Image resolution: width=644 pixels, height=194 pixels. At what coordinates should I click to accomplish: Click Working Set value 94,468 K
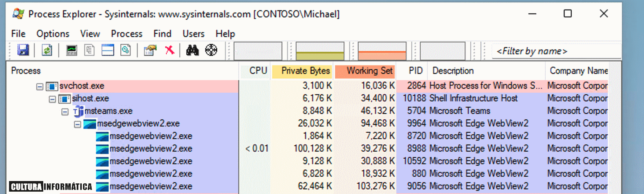[x=378, y=124]
